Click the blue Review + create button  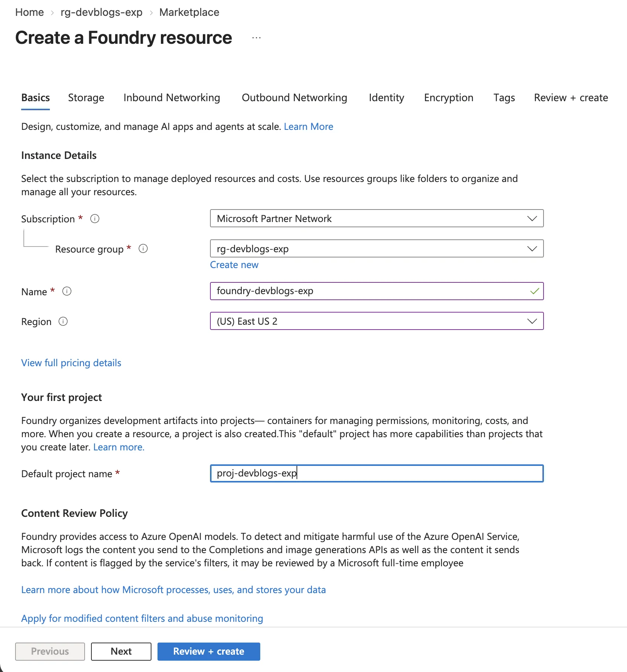click(x=208, y=651)
